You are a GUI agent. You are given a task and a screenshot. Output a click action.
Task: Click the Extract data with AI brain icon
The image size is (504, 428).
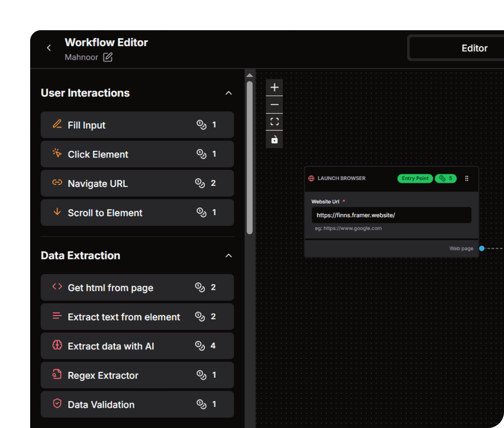click(x=57, y=345)
